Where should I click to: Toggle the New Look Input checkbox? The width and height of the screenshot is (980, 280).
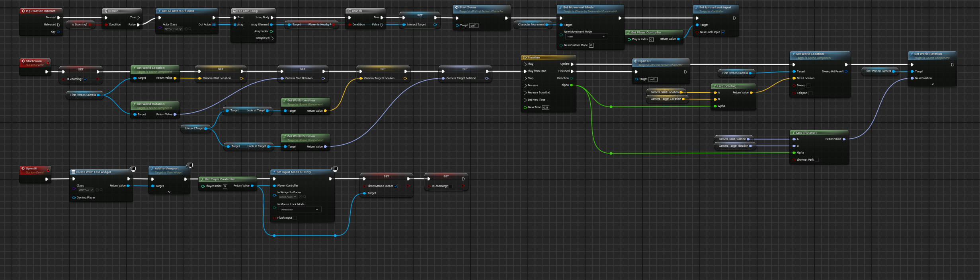723,32
